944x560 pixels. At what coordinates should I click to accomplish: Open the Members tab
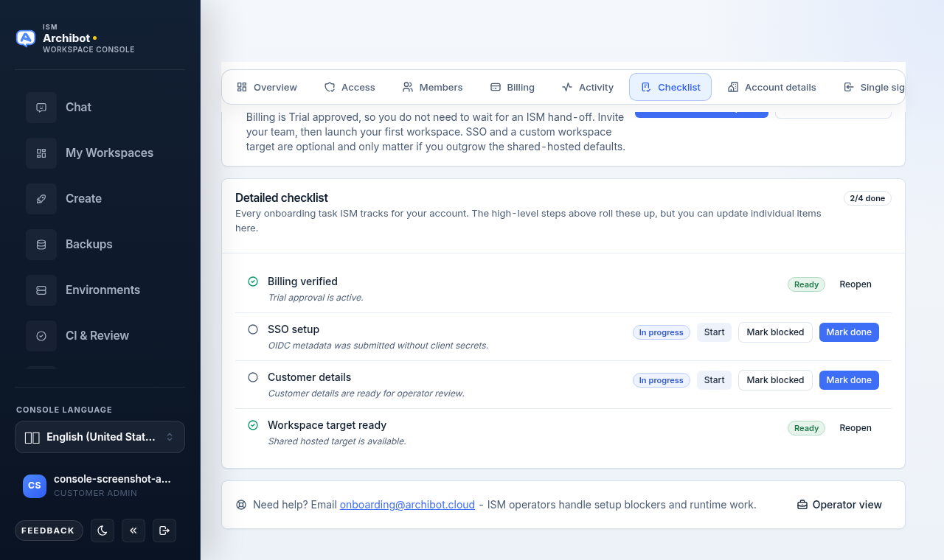pyautogui.click(x=432, y=87)
